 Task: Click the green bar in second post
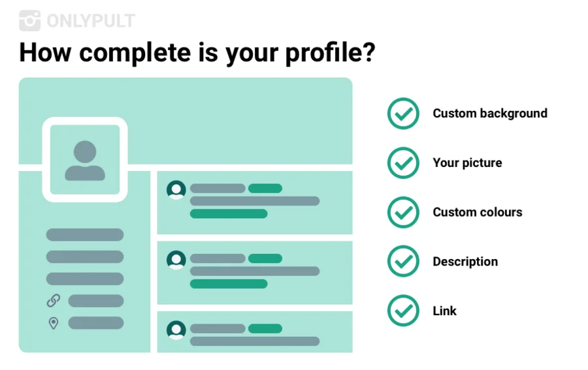[x=228, y=284]
